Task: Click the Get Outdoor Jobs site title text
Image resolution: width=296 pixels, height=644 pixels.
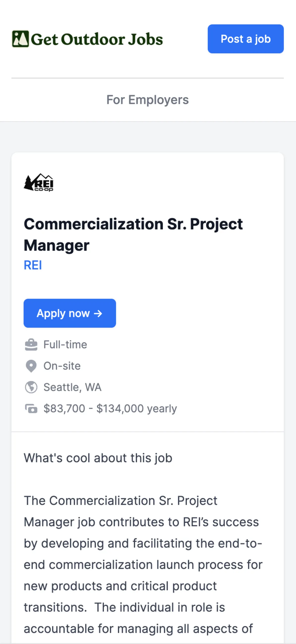Action: pyautogui.click(x=97, y=39)
